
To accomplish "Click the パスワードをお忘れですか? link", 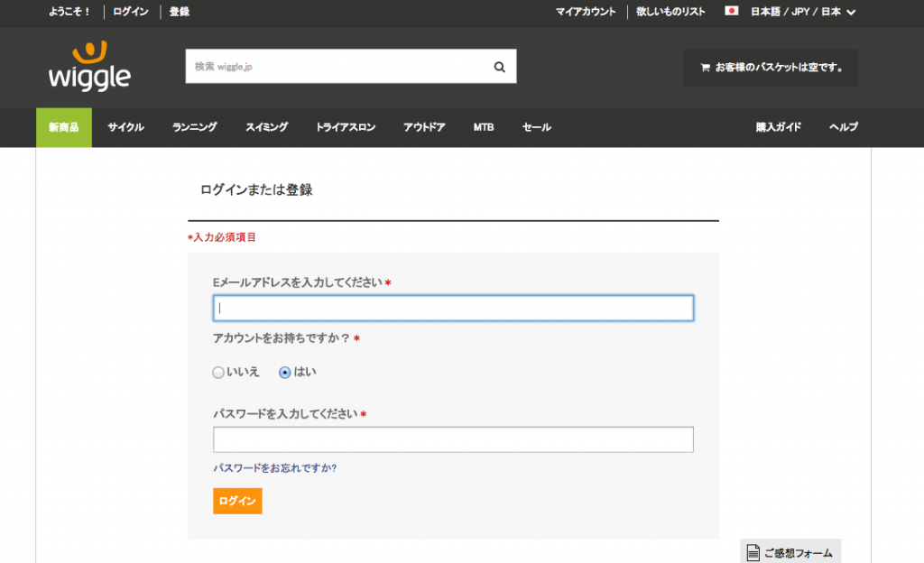I will pos(274,468).
